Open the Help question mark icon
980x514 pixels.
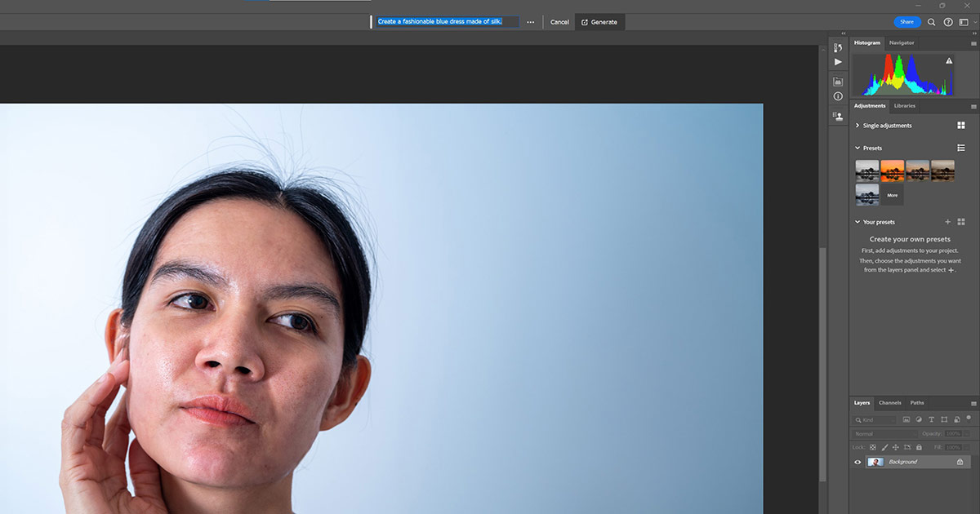coord(948,22)
